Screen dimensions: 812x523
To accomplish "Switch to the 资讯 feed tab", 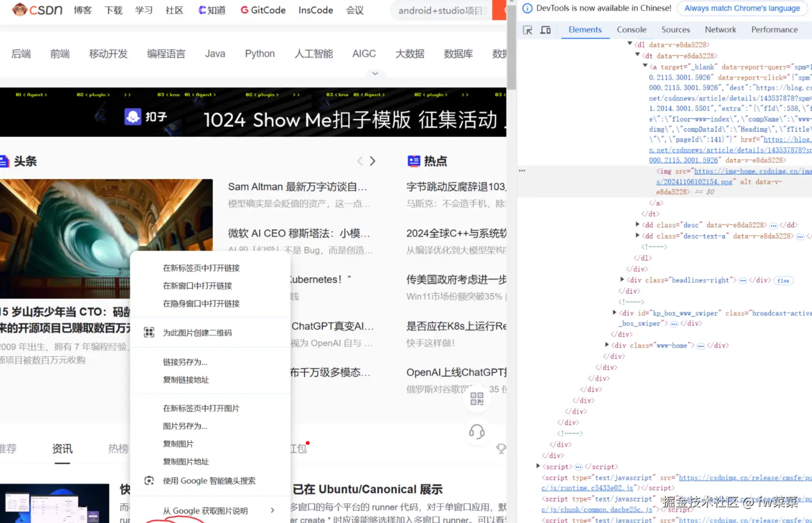I will [62, 449].
